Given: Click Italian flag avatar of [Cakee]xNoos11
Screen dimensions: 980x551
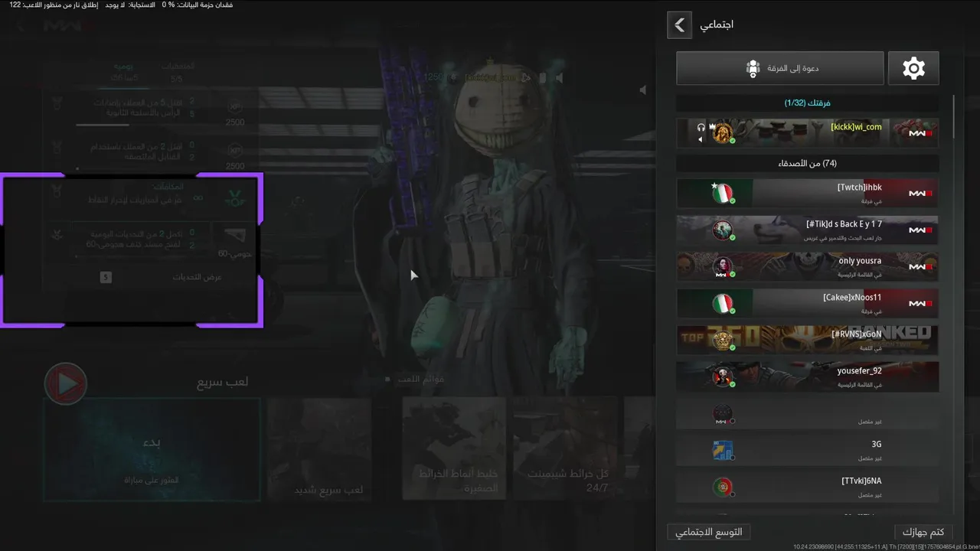Looking at the screenshot, I should 723,304.
